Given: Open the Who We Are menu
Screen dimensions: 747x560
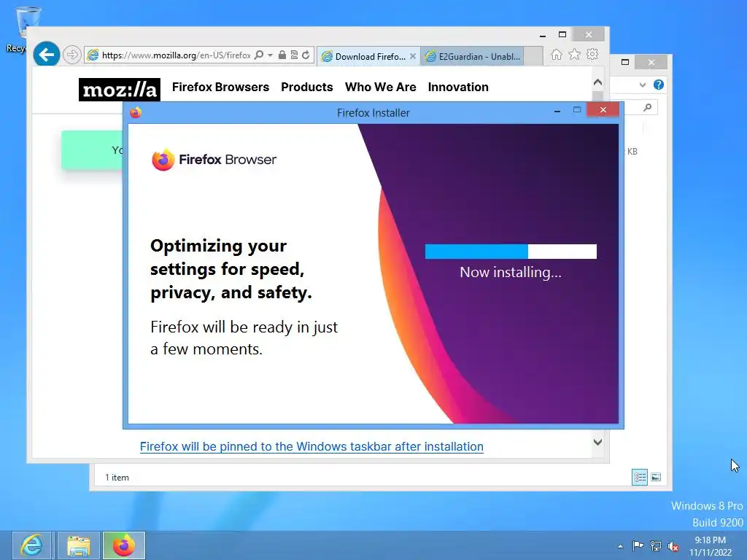Looking at the screenshot, I should pyautogui.click(x=381, y=87).
